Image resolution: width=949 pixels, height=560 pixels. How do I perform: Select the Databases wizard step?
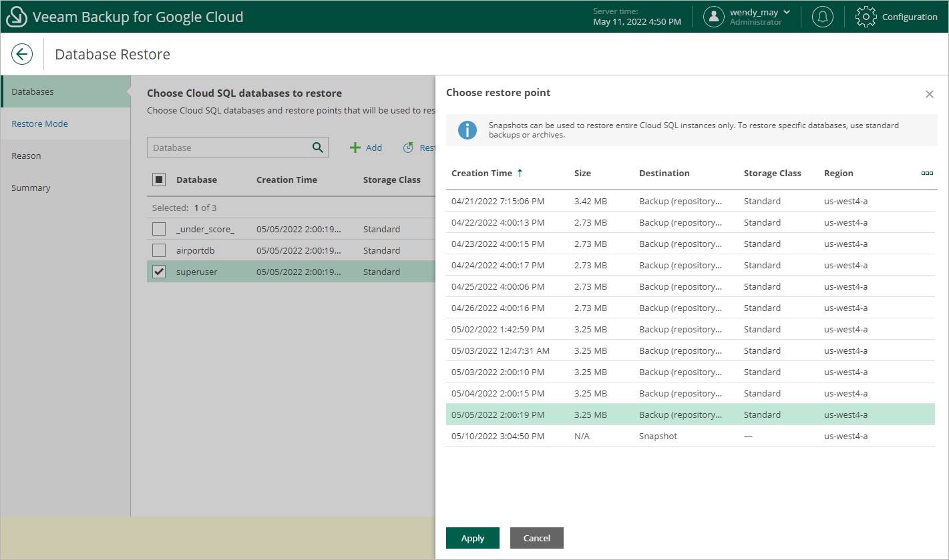pos(65,91)
